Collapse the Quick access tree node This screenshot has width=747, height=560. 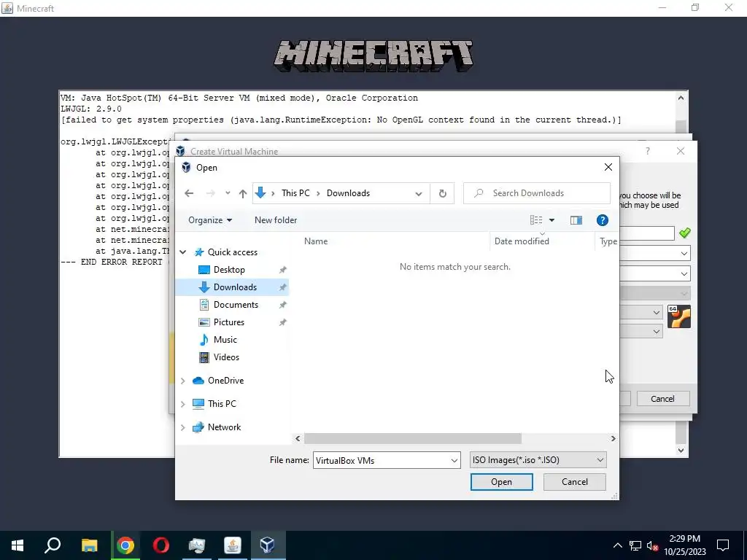point(183,252)
